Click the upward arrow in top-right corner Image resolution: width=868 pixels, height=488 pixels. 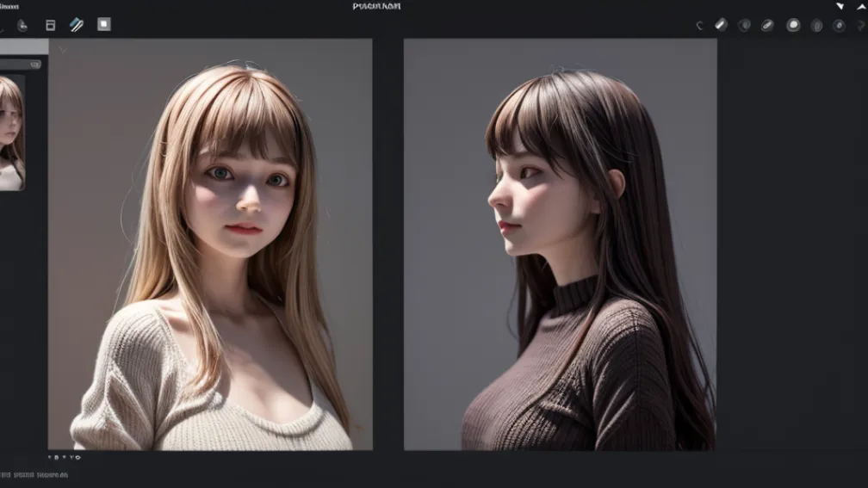(x=862, y=6)
